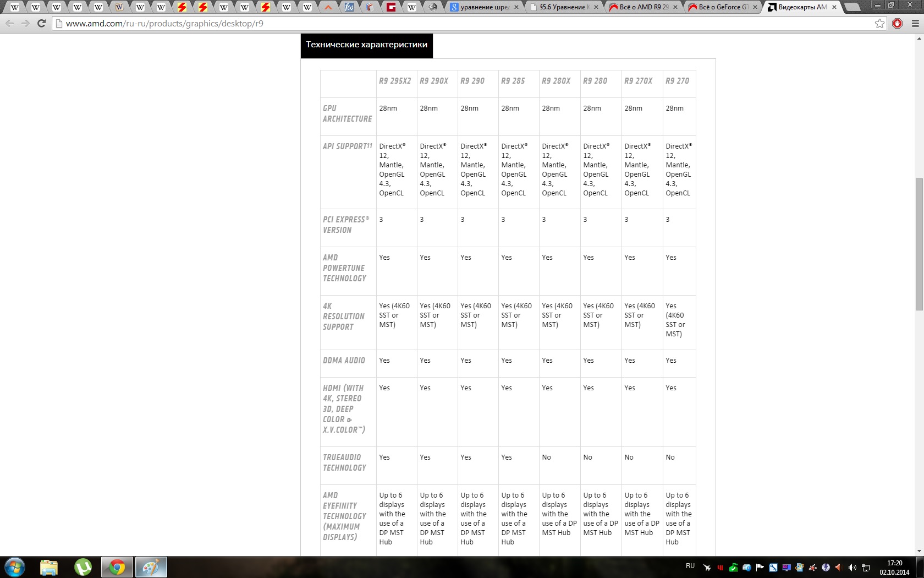The height and width of the screenshot is (578, 924).
Task: Click the 'GPU ARCHITECTURE' row label
Action: pyautogui.click(x=348, y=113)
